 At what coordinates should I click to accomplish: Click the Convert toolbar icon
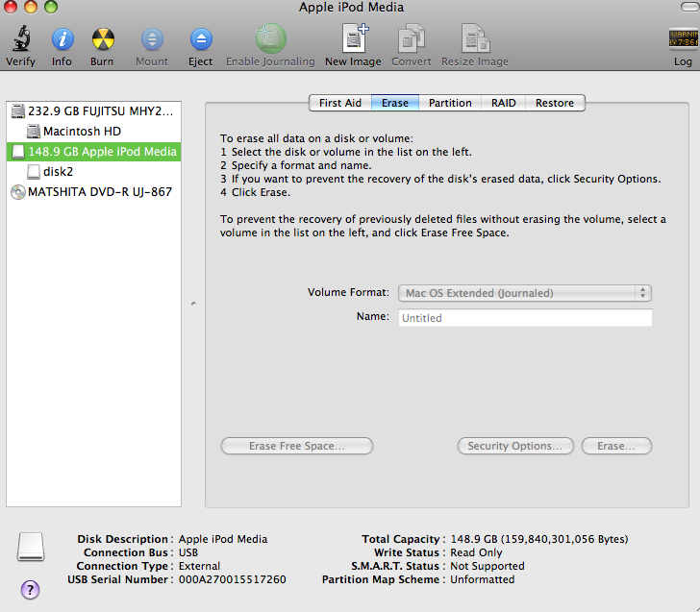[412, 37]
